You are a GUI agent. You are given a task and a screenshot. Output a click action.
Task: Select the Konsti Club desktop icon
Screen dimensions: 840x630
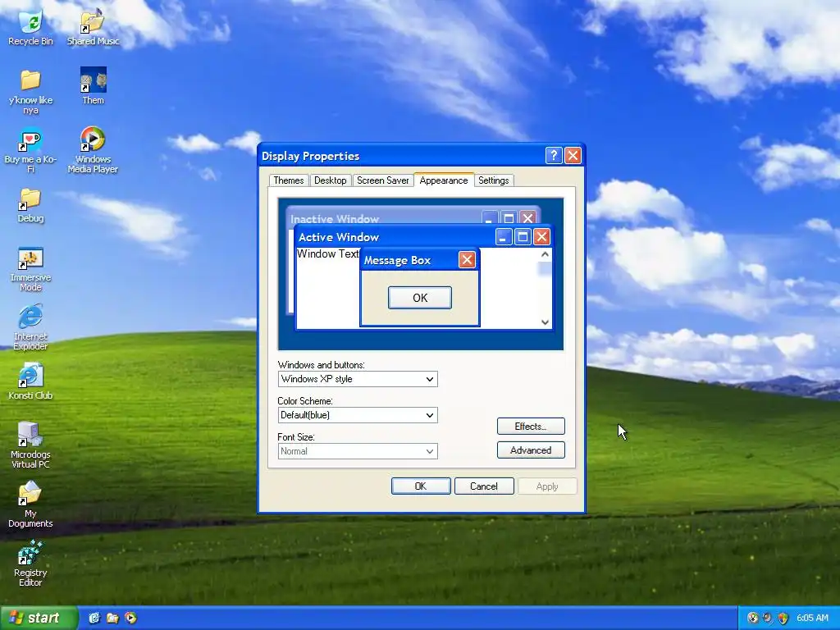coord(30,382)
